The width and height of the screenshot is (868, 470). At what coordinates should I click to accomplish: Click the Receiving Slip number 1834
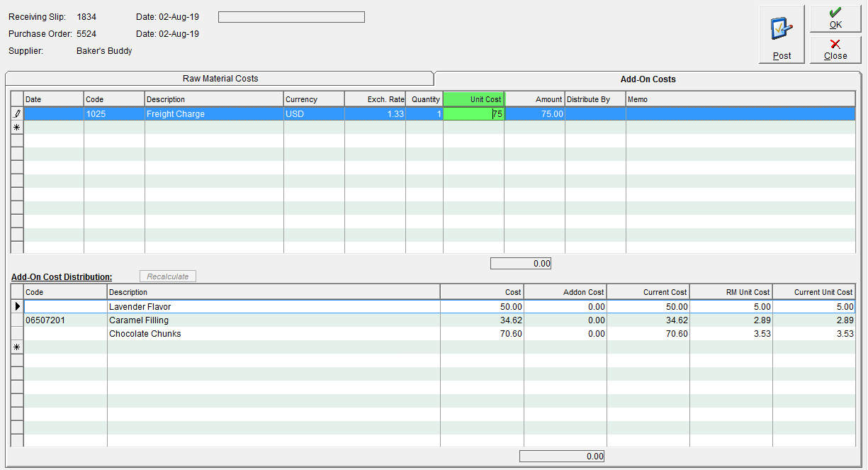(x=86, y=17)
